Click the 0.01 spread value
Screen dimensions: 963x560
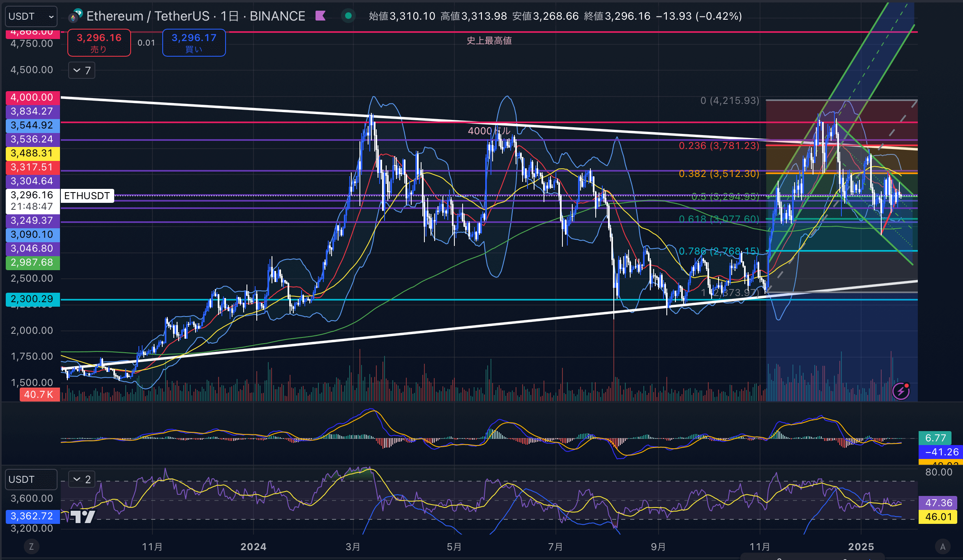click(146, 43)
